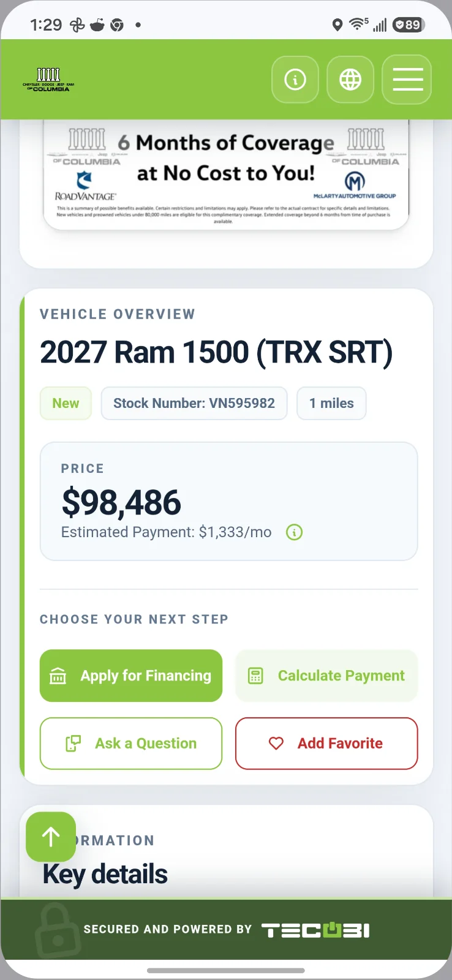Viewport: 452px width, 980px height.
Task: Tap the 6 Months of Coverage banner
Action: (x=226, y=174)
